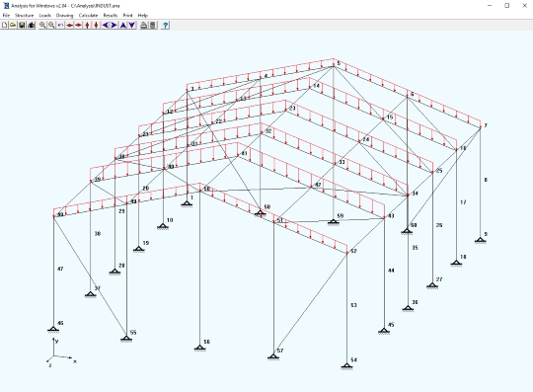Click the column label 38

pos(98,234)
